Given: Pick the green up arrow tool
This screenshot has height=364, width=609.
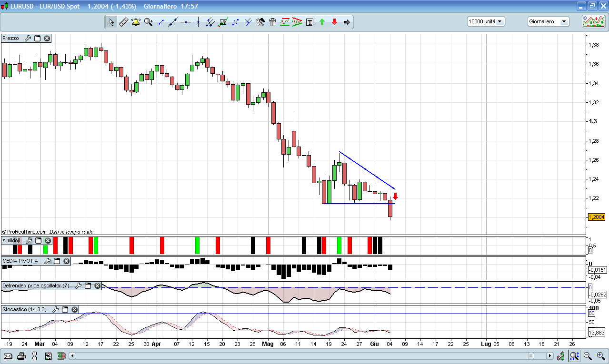Looking at the screenshot, I should coord(322,22).
